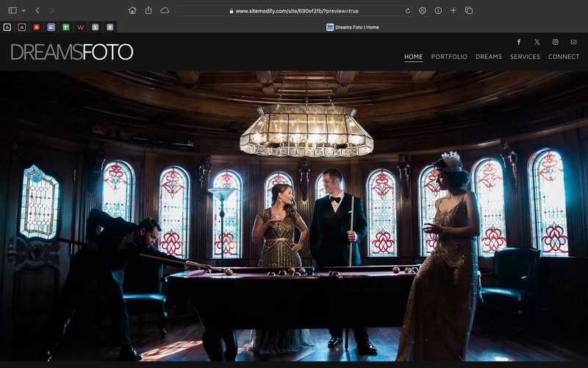This screenshot has width=588, height=368.
Task: Open the X (Twitter) social icon
Action: [x=537, y=42]
